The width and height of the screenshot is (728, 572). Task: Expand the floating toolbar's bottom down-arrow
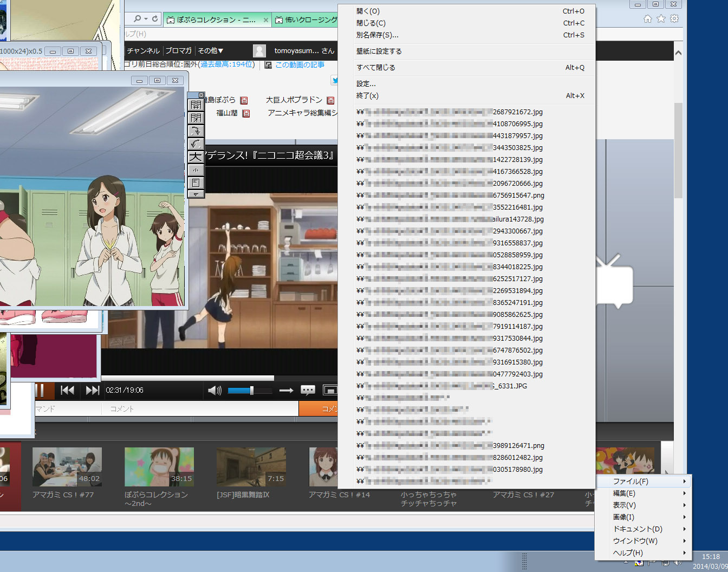(196, 194)
